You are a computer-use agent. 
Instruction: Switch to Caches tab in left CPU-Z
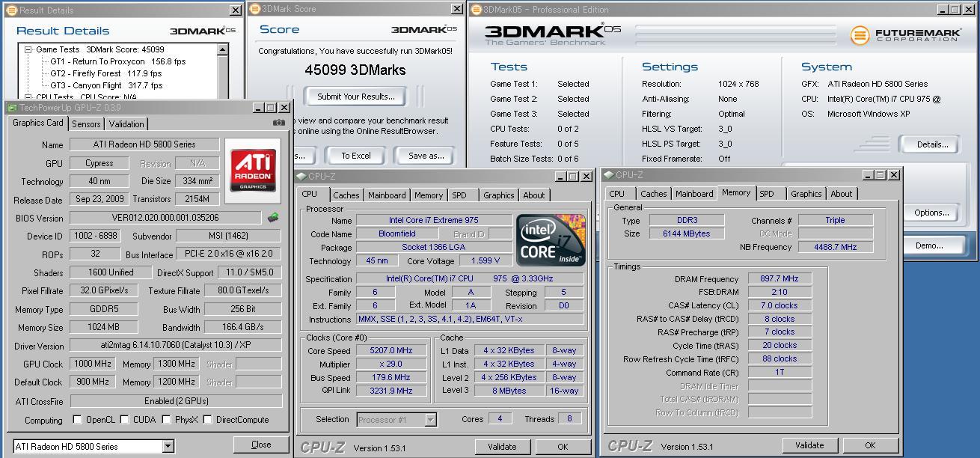click(346, 195)
